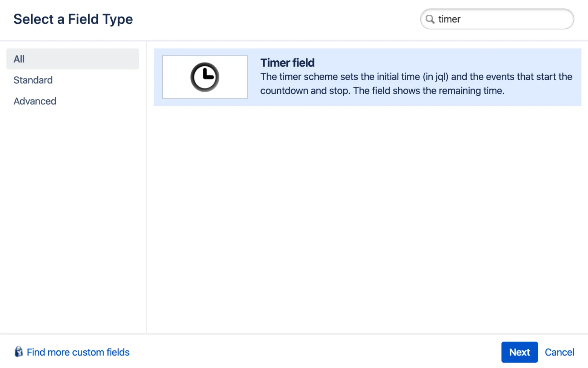588x368 pixels.
Task: Click the magnifying glass search icon
Action: pyautogui.click(x=430, y=19)
